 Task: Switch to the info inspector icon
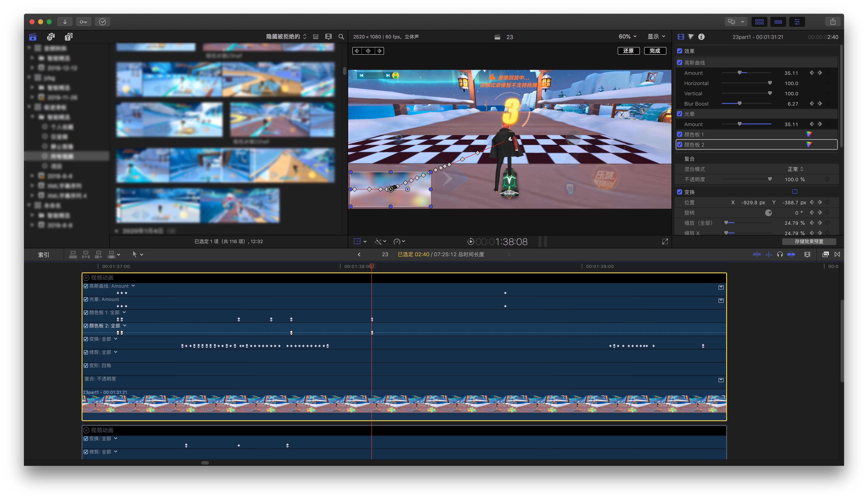tap(701, 37)
